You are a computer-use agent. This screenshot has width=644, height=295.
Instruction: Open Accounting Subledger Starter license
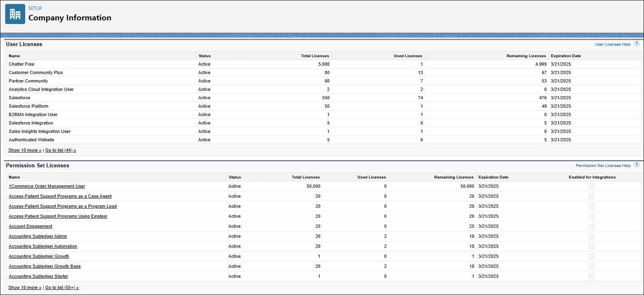pyautogui.click(x=38, y=276)
